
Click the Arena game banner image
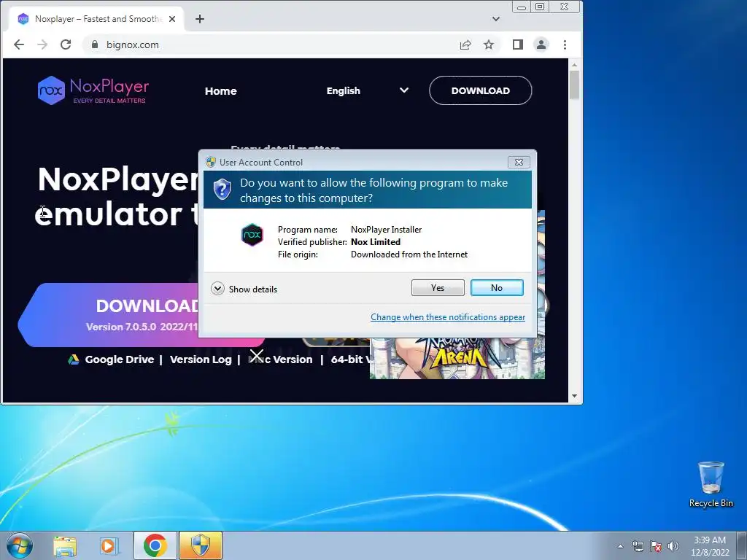[x=457, y=358]
